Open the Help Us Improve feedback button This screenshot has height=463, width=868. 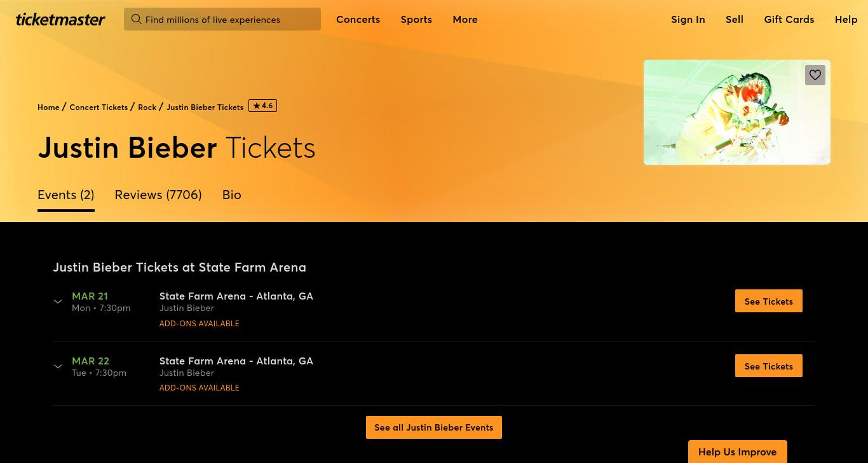point(738,452)
